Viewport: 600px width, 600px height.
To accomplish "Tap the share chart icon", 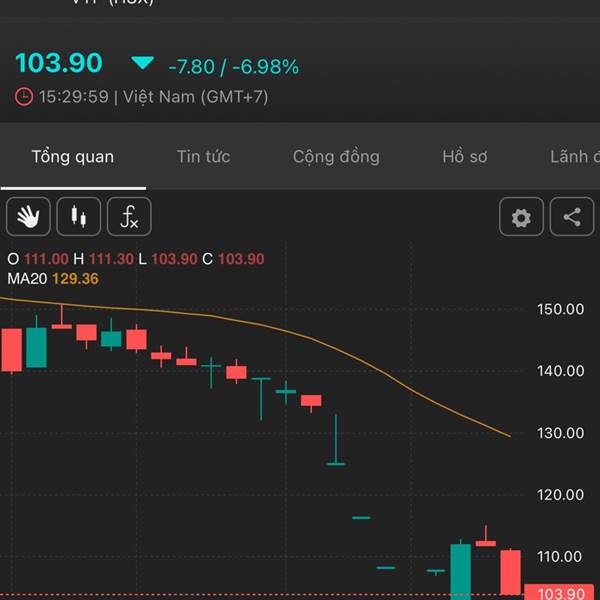I will [x=572, y=217].
